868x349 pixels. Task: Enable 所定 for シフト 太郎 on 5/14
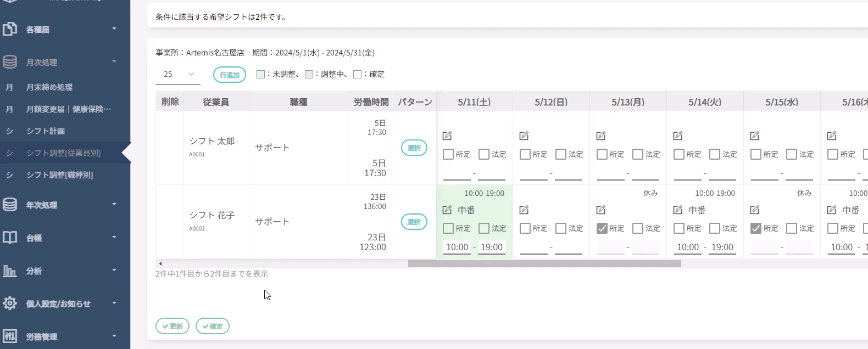679,154
